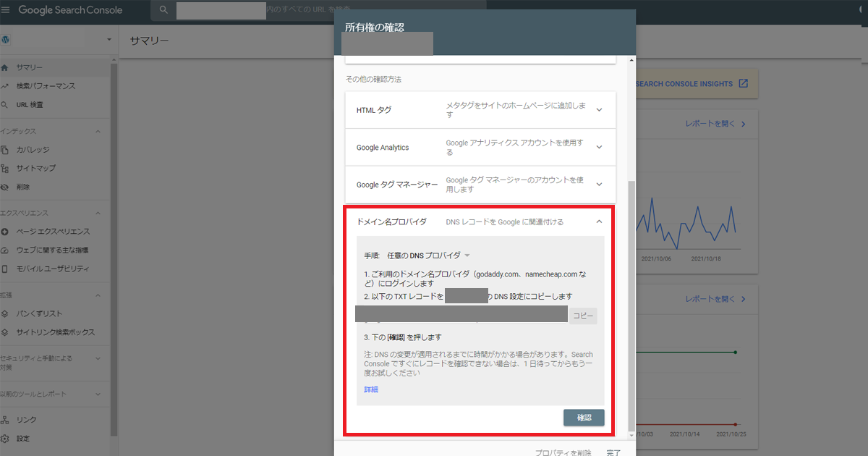The width and height of the screenshot is (868, 456).
Task: Click the パンくずリスト layers icon
Action: [5, 314]
